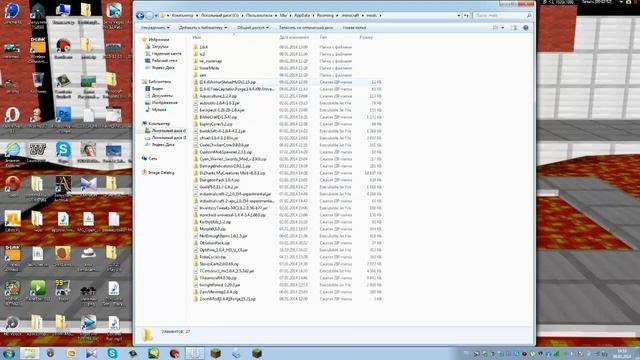Select the 1.6.4 folder icon

click(196, 47)
